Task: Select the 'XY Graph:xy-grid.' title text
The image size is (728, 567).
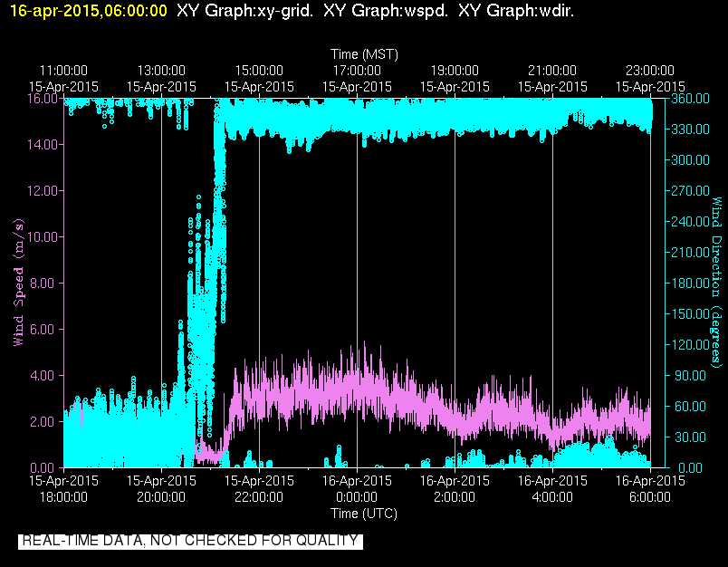Action: click(244, 11)
